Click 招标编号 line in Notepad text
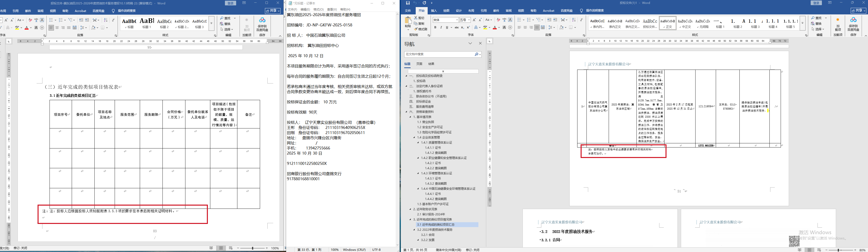The image size is (868, 252). [319, 25]
